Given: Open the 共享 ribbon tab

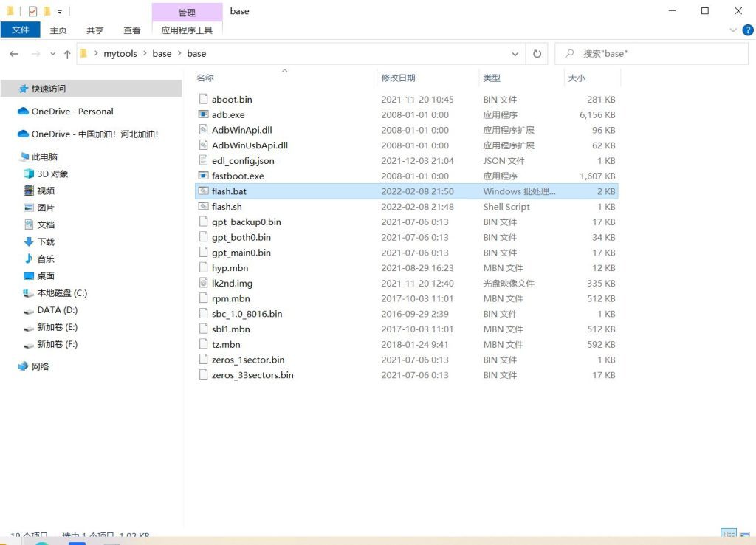Looking at the screenshot, I should pyautogui.click(x=95, y=30).
